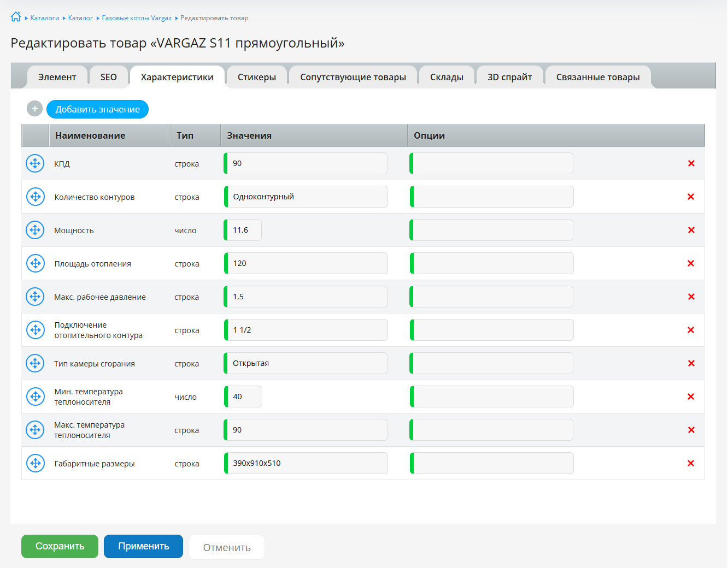
Task: Click Опции field for Тип камеры сгорания
Action: pyautogui.click(x=491, y=363)
